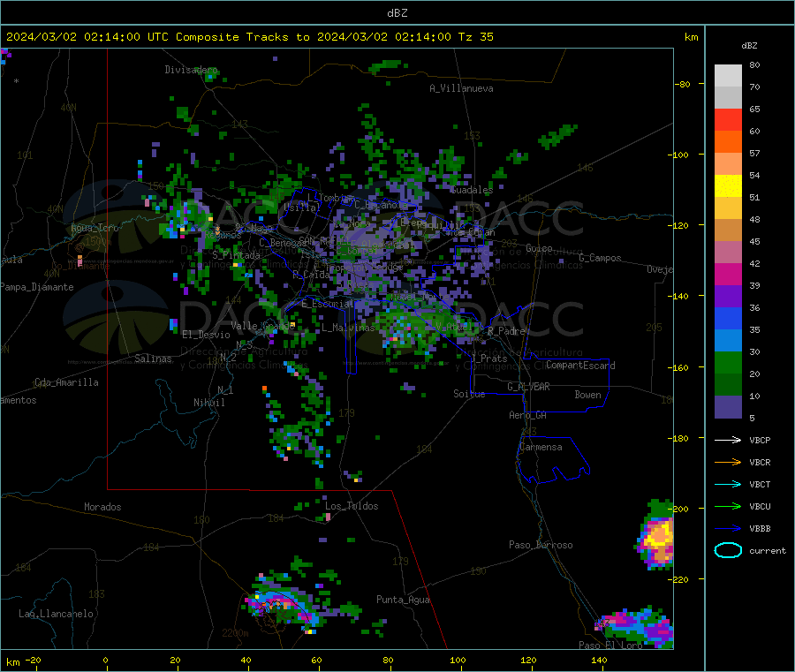Click the Cda_Amarilla label
The width and height of the screenshot is (795, 672).
pos(66,382)
